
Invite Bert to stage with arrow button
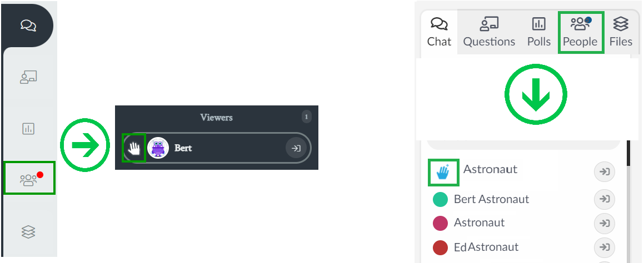[296, 148]
